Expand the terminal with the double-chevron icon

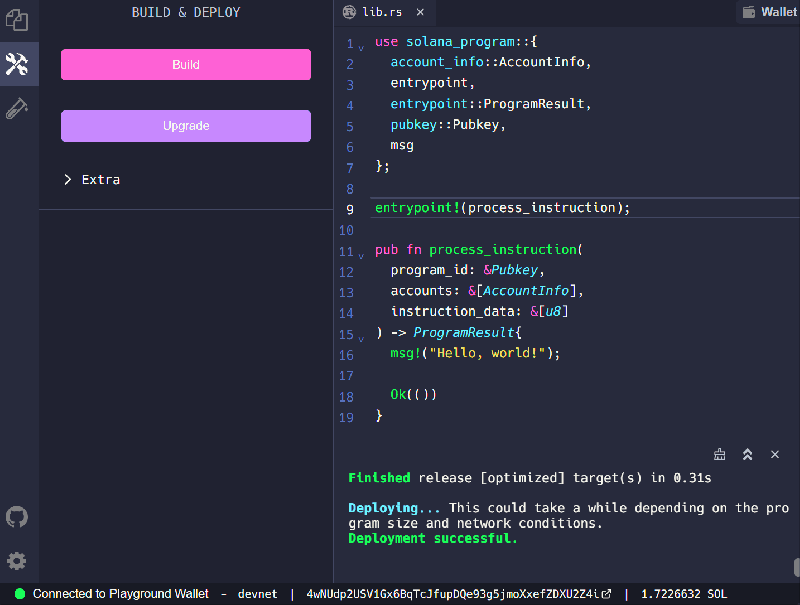pyautogui.click(x=747, y=454)
